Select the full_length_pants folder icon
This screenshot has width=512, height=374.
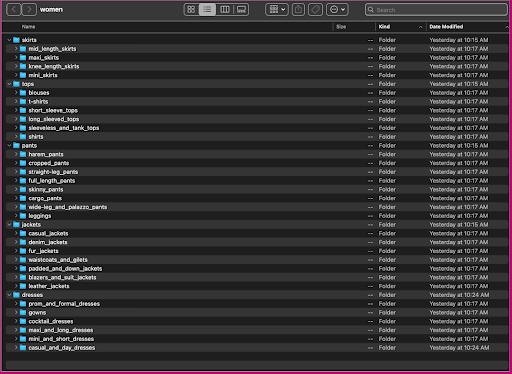point(23,181)
